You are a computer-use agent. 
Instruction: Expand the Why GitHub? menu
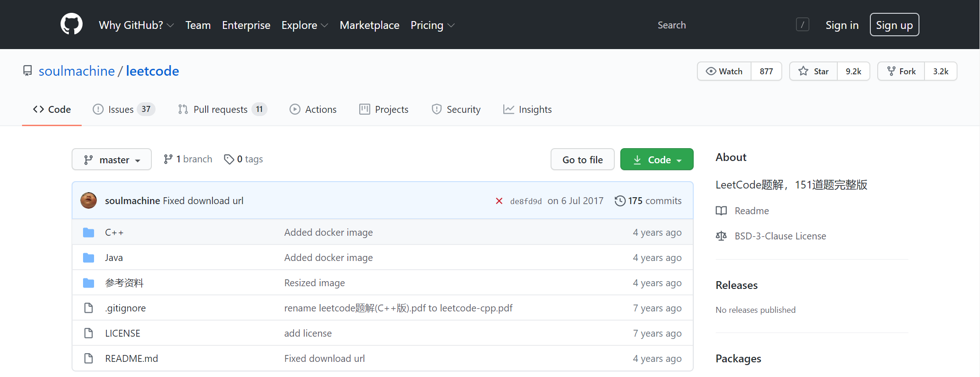(x=136, y=25)
